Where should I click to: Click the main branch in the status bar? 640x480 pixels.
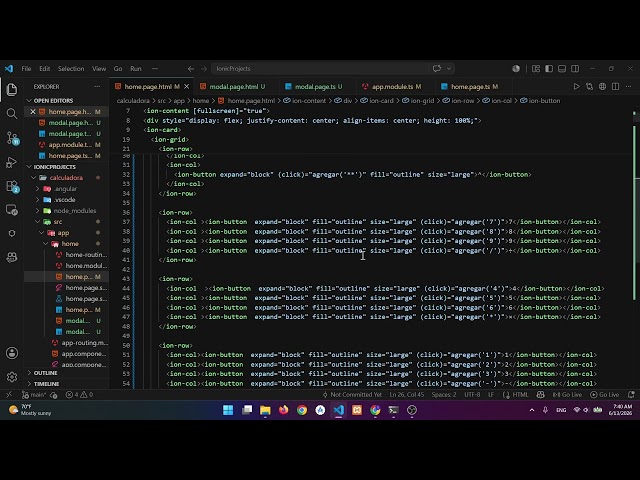point(34,394)
